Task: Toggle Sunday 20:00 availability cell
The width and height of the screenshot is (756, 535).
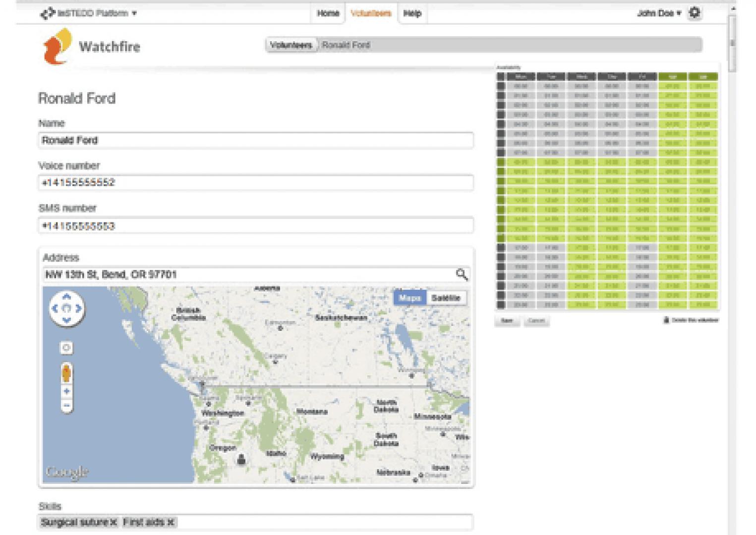Action: tap(703, 276)
